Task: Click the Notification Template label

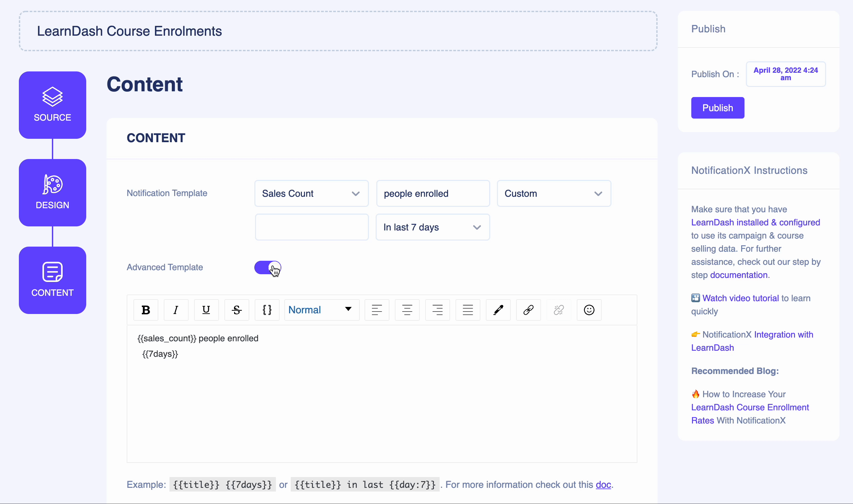Action: point(167,193)
